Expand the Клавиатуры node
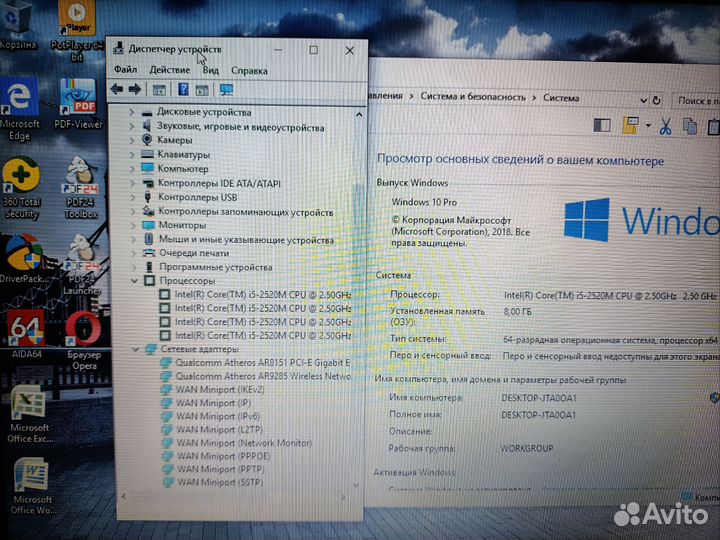 [132, 154]
